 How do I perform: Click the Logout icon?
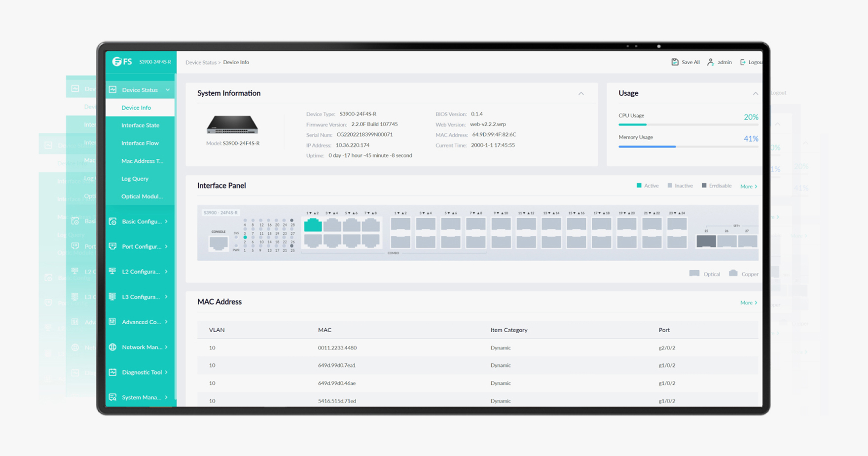pyautogui.click(x=743, y=62)
